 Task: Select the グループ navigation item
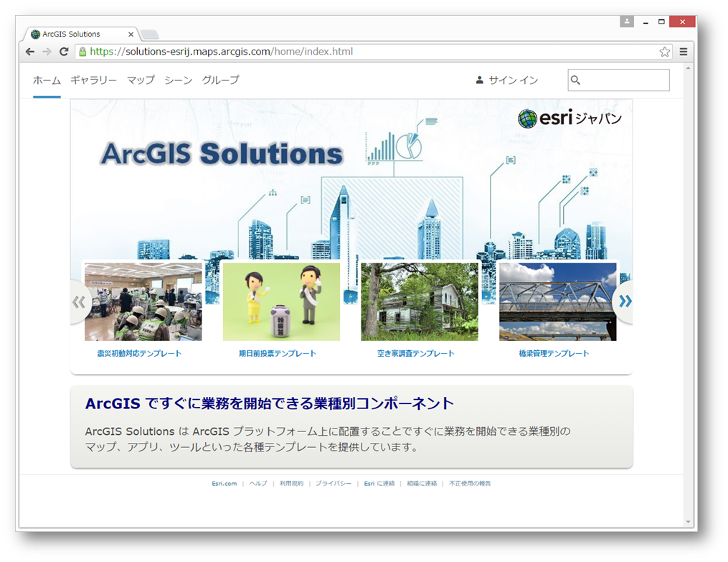click(220, 80)
